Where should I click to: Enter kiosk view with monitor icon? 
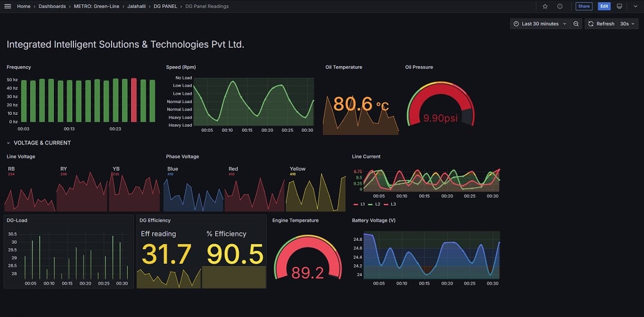pos(619,6)
